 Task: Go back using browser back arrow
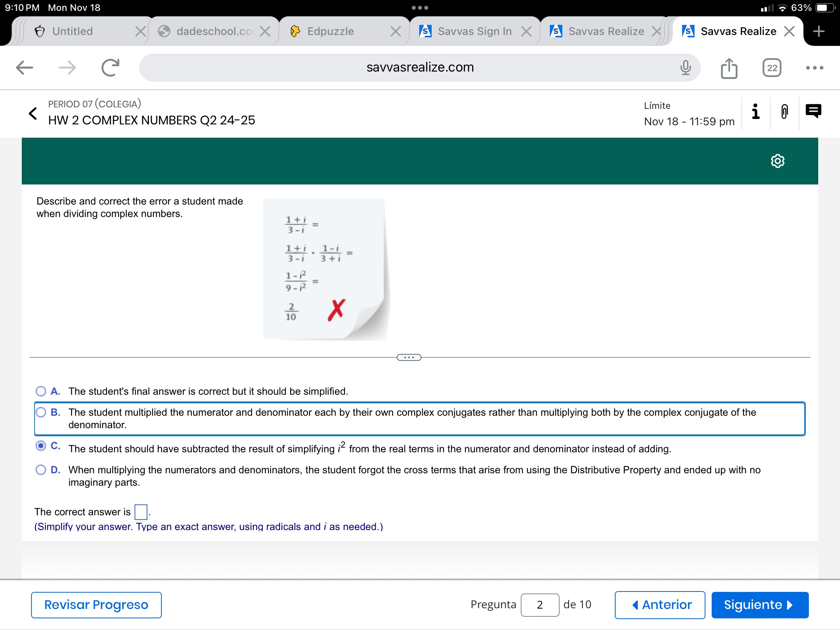[x=24, y=68]
